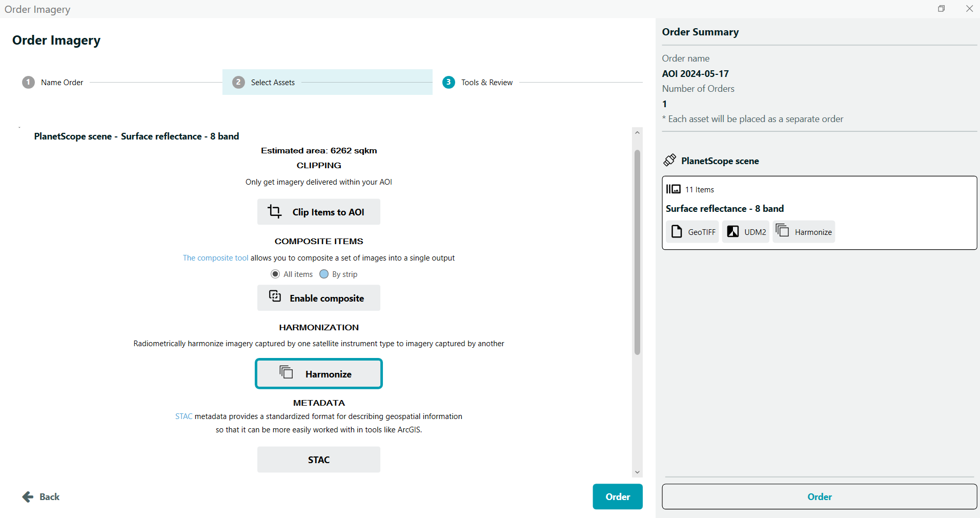Click the UDM2 mask icon
980x518 pixels.
click(733, 231)
